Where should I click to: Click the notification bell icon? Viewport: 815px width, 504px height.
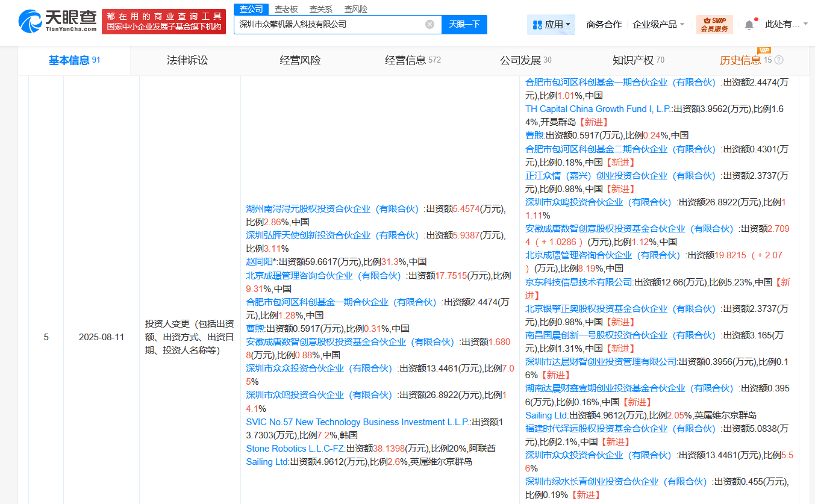pyautogui.click(x=749, y=23)
